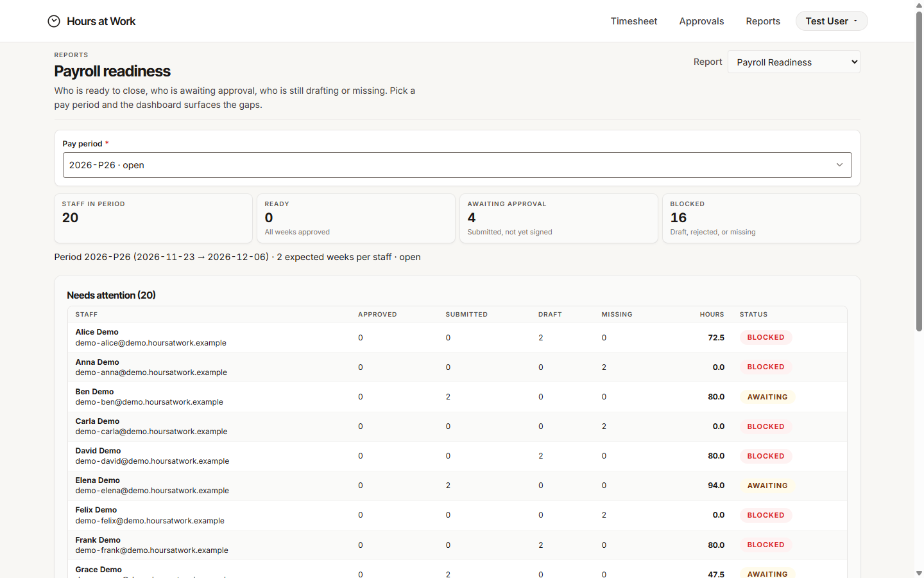Go to the Approvals nav item

[x=701, y=21]
